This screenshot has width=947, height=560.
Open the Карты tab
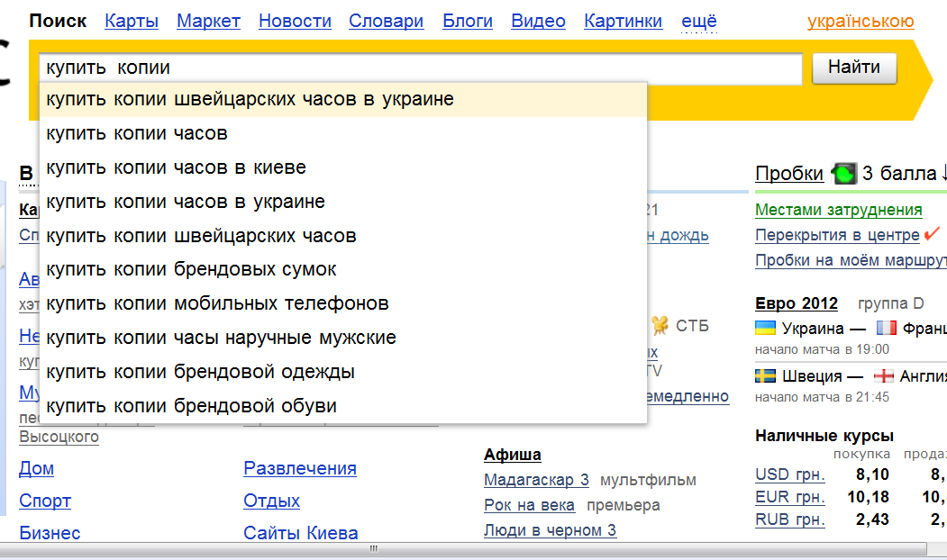point(132,21)
